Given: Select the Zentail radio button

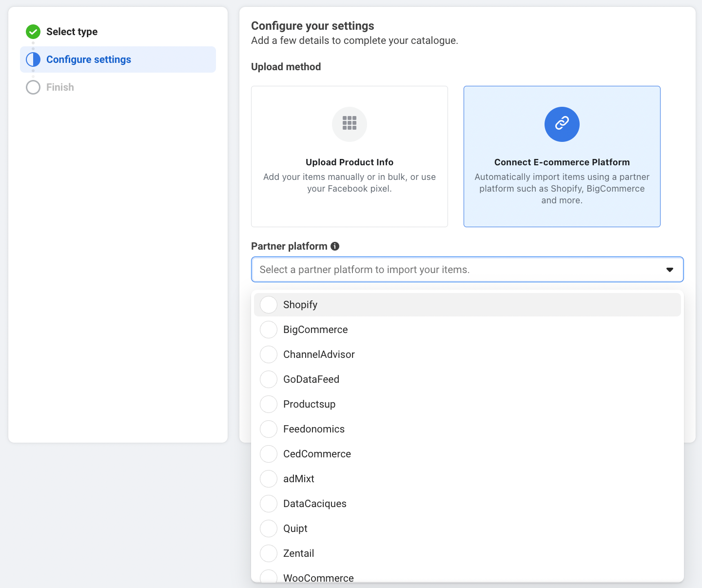Looking at the screenshot, I should (269, 553).
